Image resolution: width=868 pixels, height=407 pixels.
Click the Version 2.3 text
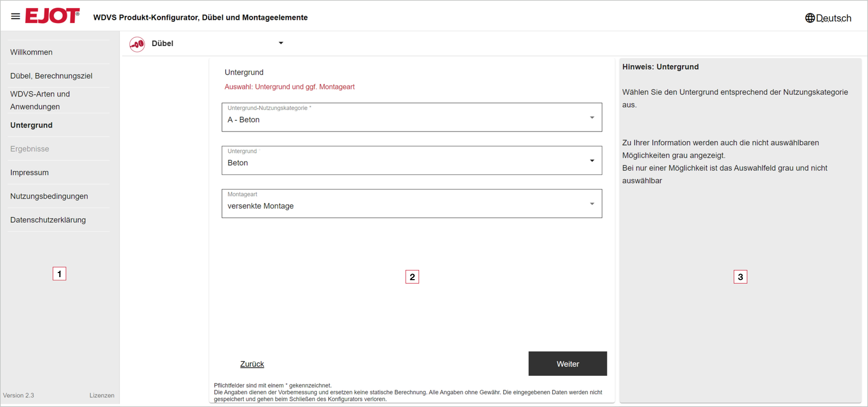click(x=19, y=395)
